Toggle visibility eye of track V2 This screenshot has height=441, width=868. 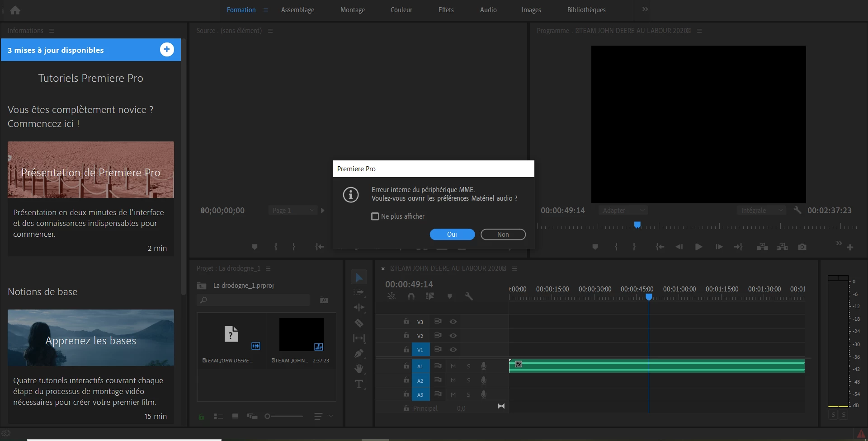[453, 336]
